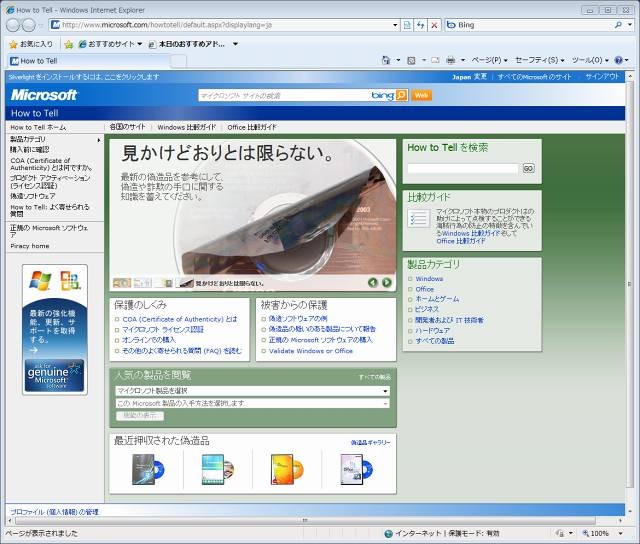Click the Read mail icon in command bar
This screenshot has width=640, height=544.
click(x=436, y=60)
